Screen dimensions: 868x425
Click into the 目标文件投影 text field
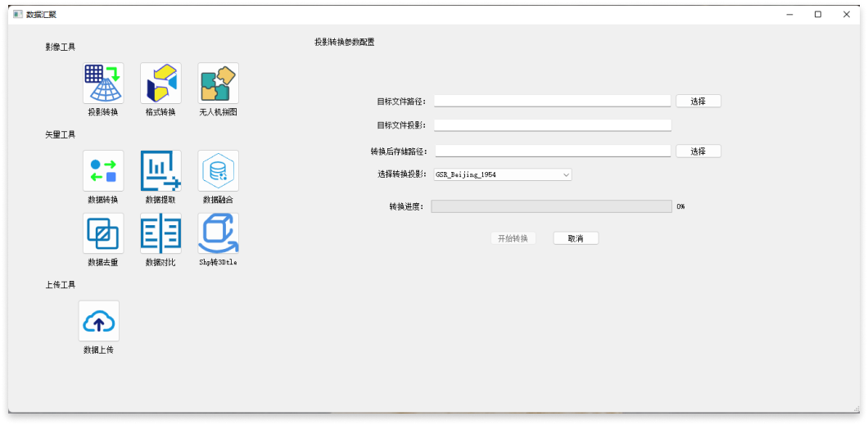(x=552, y=125)
